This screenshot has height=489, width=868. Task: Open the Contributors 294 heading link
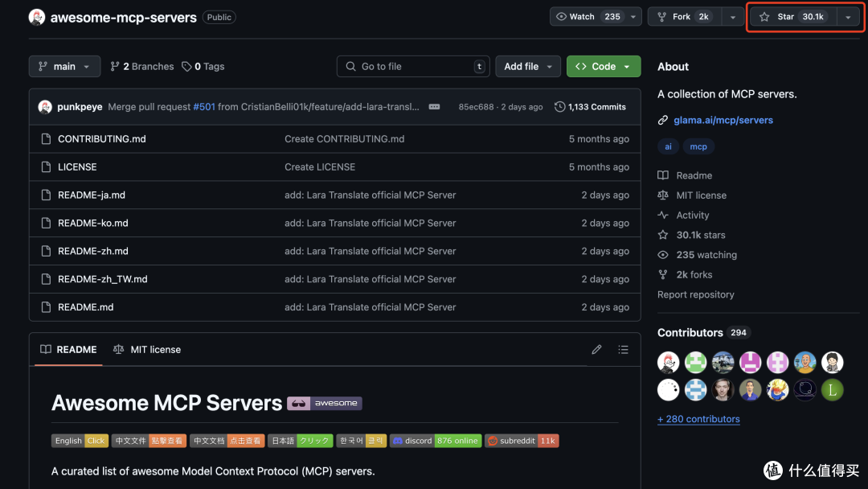[x=703, y=333]
